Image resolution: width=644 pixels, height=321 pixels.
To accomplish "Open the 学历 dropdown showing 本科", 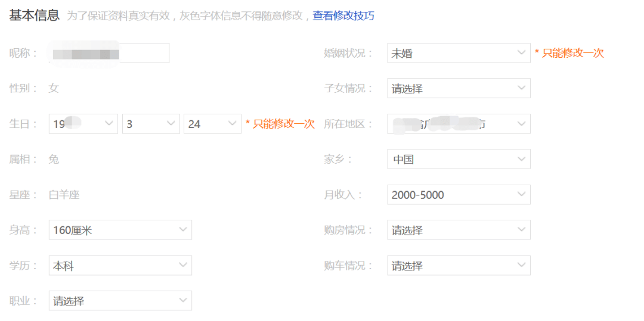I will point(120,266).
